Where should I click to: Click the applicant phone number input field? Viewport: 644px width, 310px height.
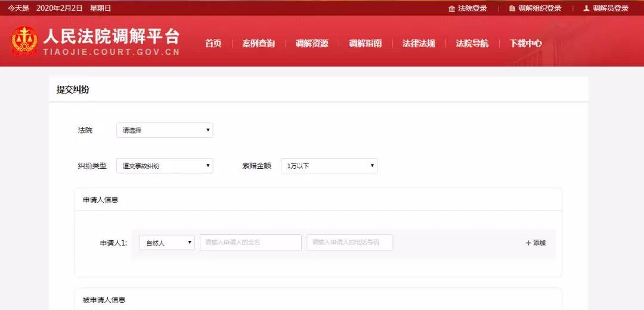click(x=349, y=243)
